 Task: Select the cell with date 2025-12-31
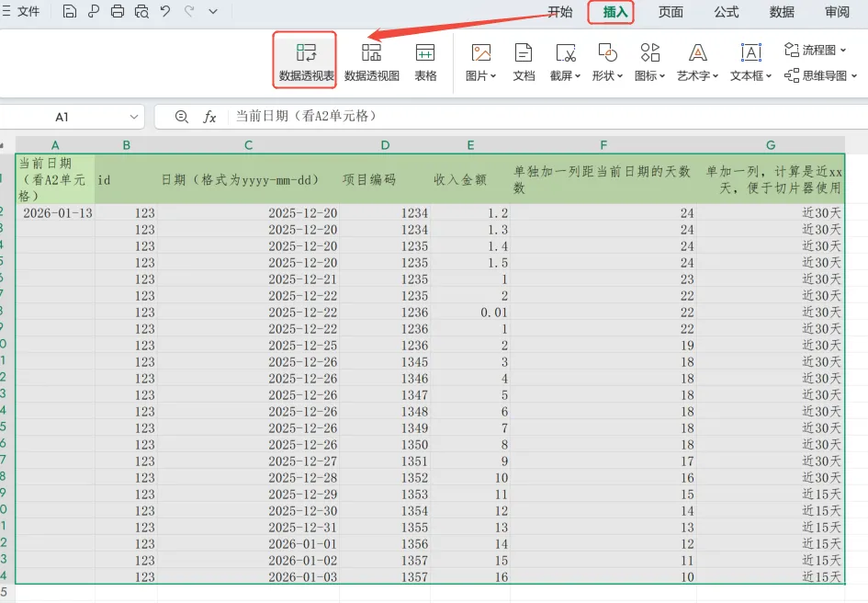click(249, 528)
